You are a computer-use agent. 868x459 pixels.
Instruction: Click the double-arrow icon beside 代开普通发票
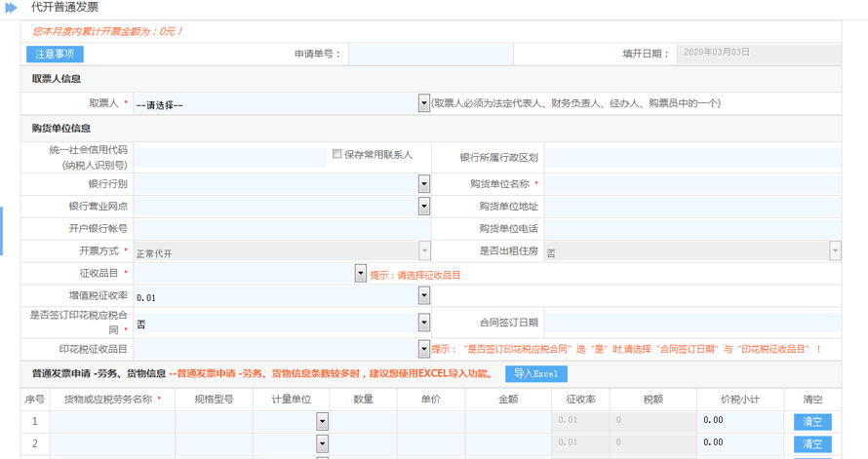(12, 8)
